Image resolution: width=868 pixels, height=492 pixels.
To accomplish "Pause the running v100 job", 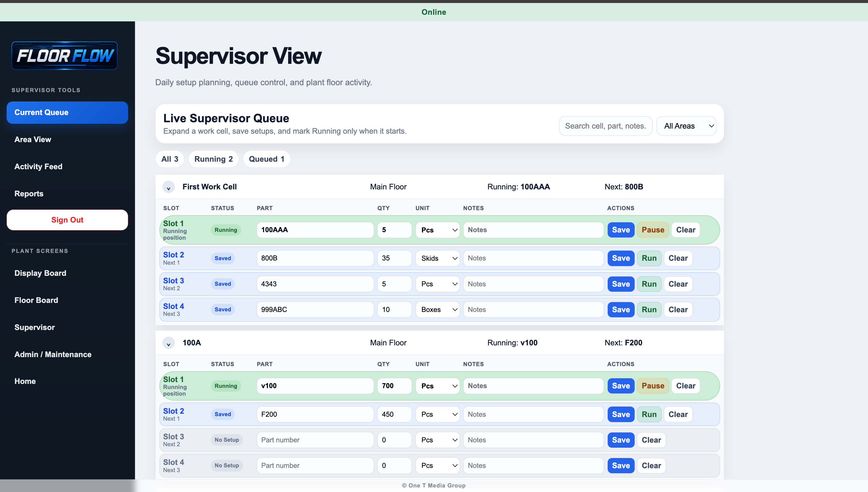I will [653, 386].
